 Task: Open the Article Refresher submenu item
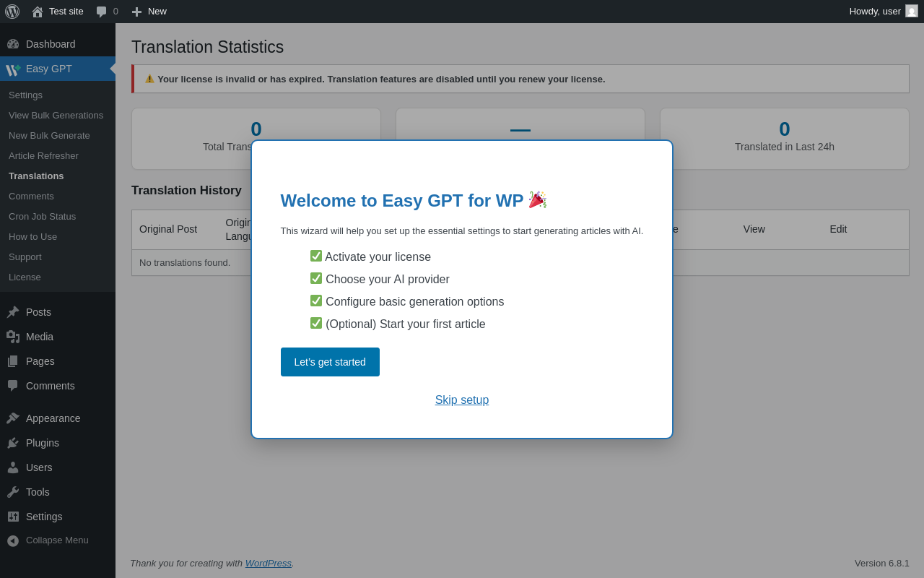pos(43,155)
